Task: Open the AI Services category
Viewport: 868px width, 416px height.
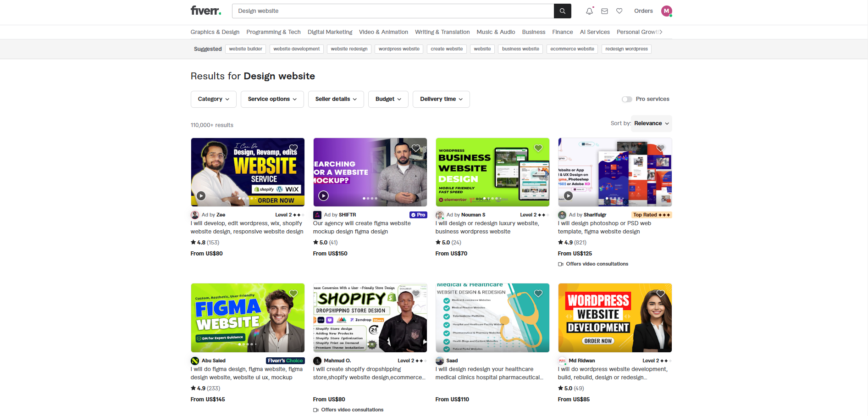Action: (x=595, y=32)
